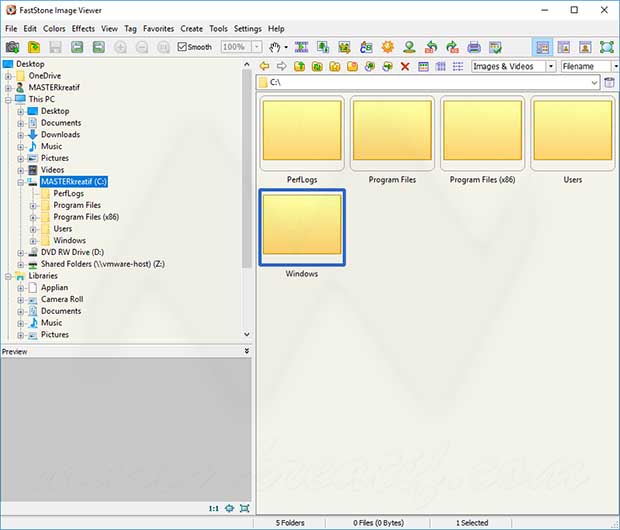
Task: Click the column details view mode icon
Action: tap(440, 66)
